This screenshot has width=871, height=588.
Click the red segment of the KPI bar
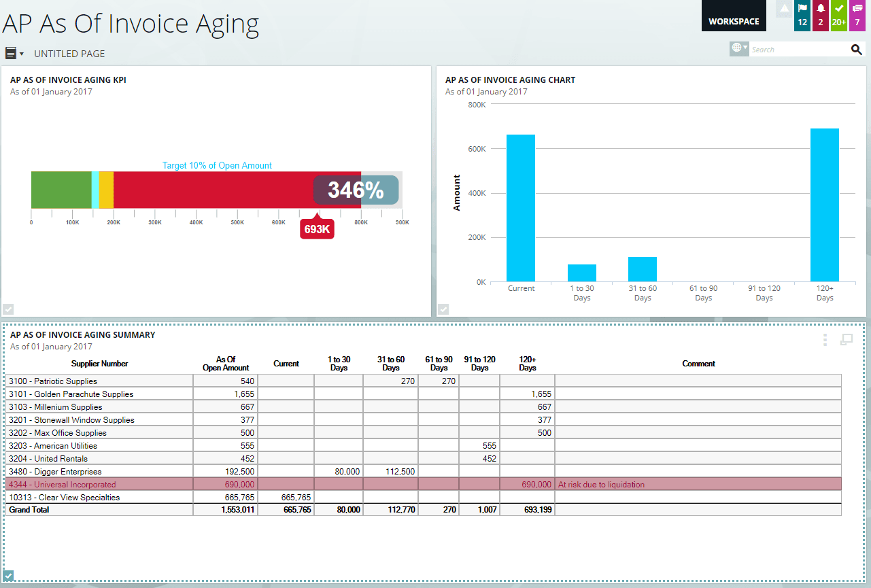[x=237, y=190]
